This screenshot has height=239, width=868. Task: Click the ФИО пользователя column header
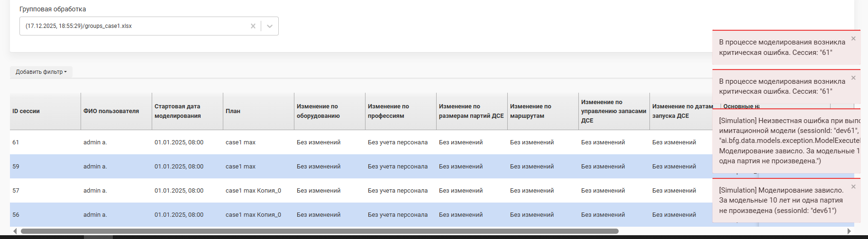click(x=111, y=111)
